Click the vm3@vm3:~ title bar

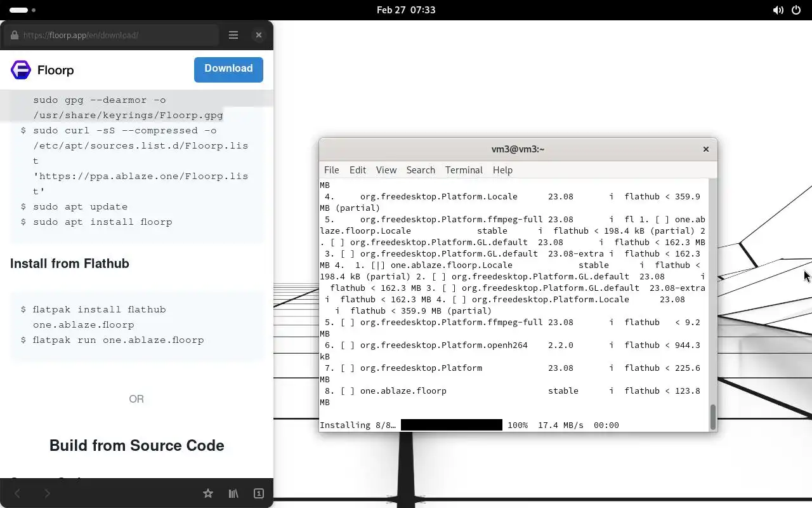pos(518,149)
